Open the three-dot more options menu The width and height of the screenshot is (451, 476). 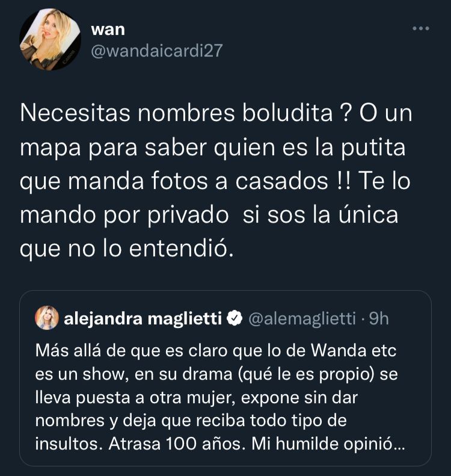421,28
